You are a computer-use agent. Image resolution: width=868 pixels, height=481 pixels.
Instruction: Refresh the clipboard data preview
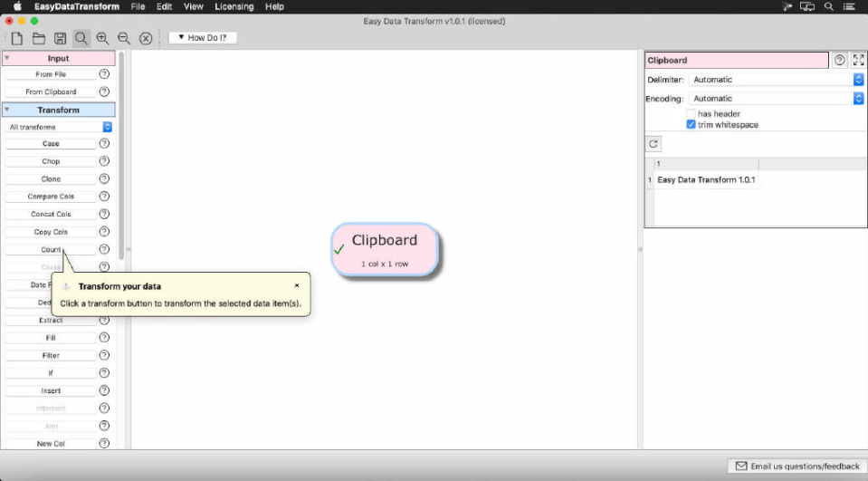coord(653,144)
